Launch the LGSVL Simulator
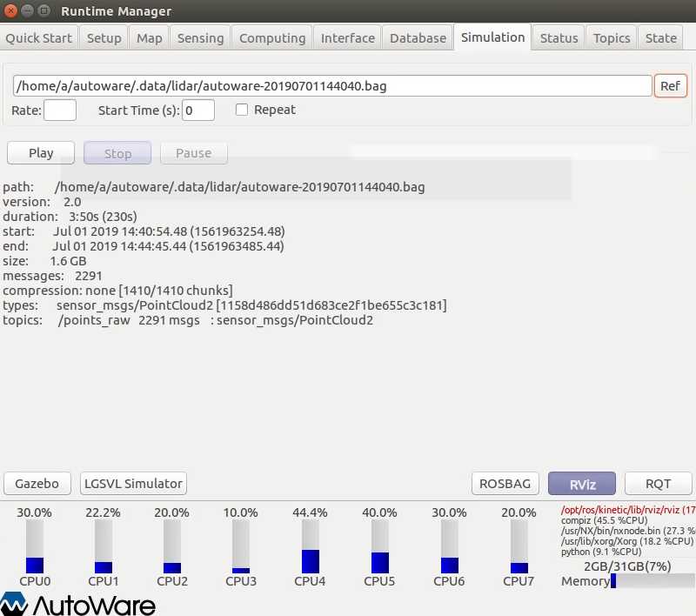696x616 pixels. click(133, 483)
